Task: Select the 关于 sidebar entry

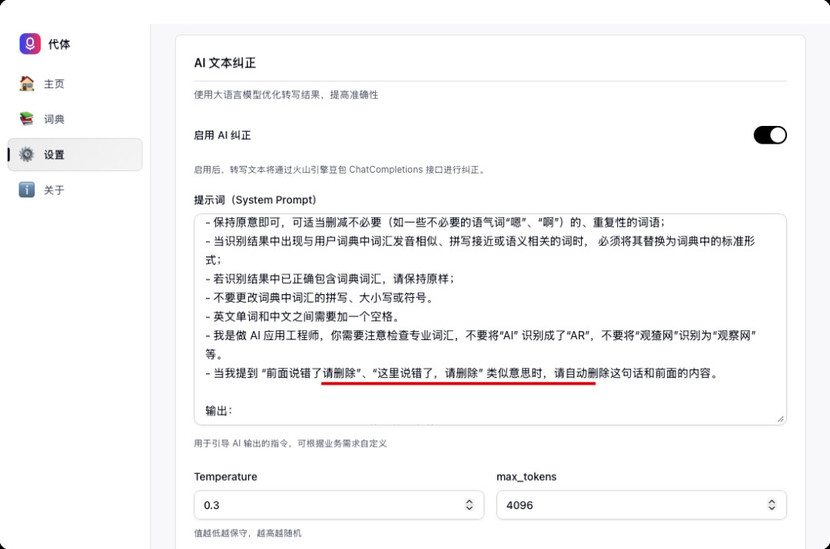Action: 54,190
